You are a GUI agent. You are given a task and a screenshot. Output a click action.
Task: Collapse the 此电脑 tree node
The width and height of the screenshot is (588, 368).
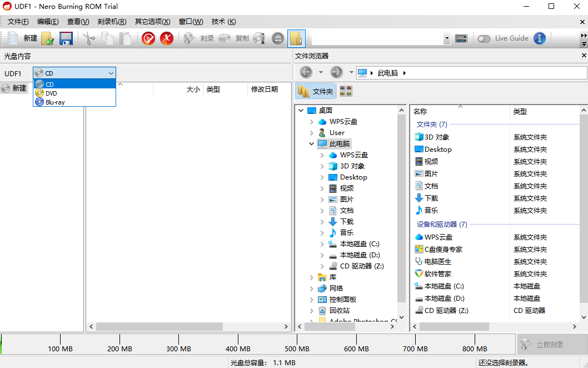coord(311,144)
